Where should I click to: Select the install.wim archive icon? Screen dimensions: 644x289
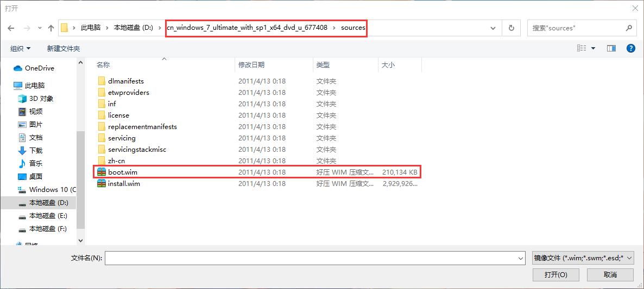[x=102, y=184]
